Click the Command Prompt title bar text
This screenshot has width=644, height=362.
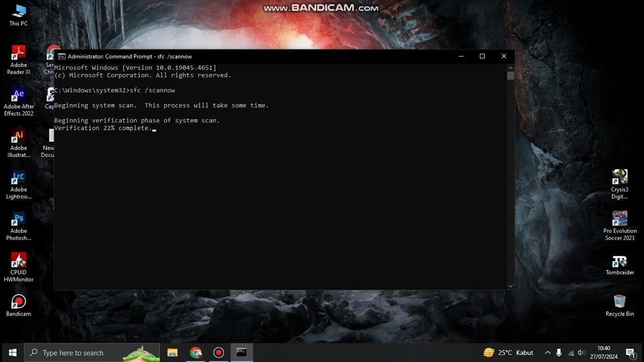(130, 56)
